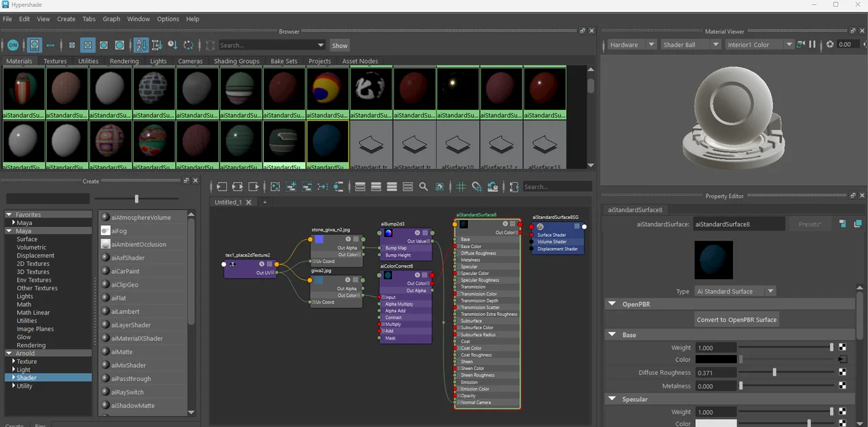Switch to the Textures tab in Browser
868x427 pixels.
(x=55, y=61)
